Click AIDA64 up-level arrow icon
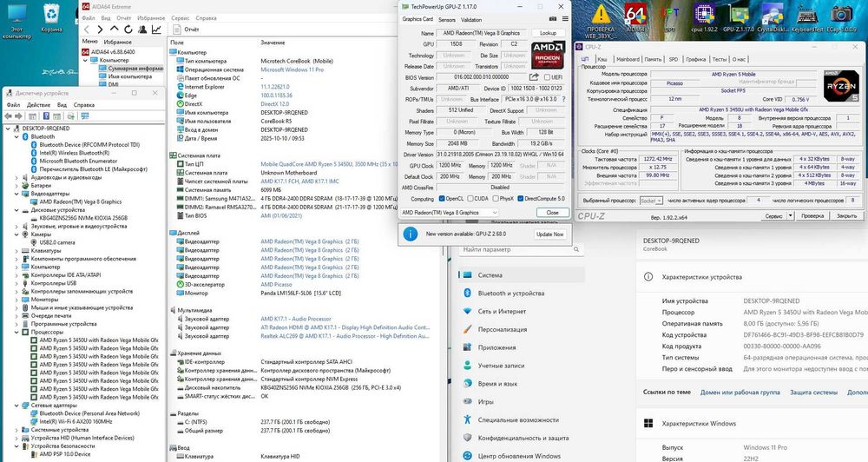Screen dimensions: 868x462 pyautogui.click(x=114, y=29)
